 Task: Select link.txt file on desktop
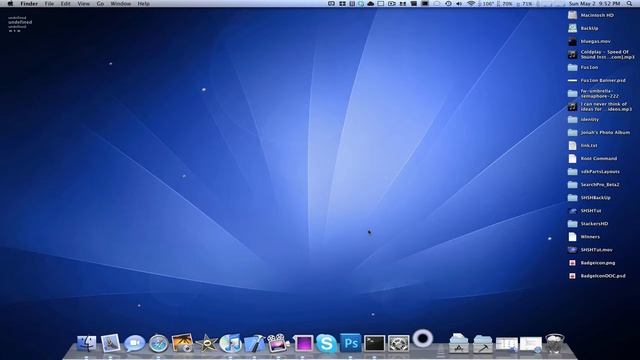[x=583, y=145]
